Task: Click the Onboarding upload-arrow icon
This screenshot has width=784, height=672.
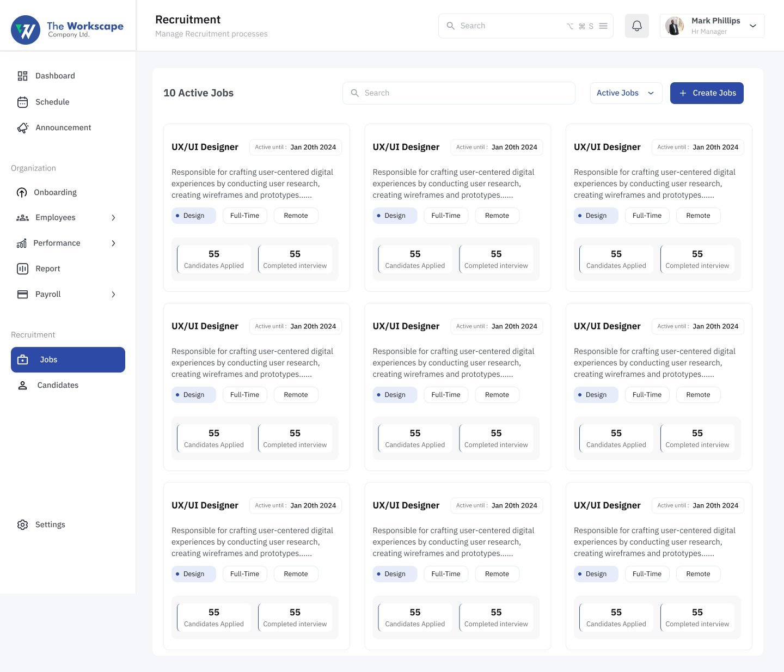Action: (22, 192)
